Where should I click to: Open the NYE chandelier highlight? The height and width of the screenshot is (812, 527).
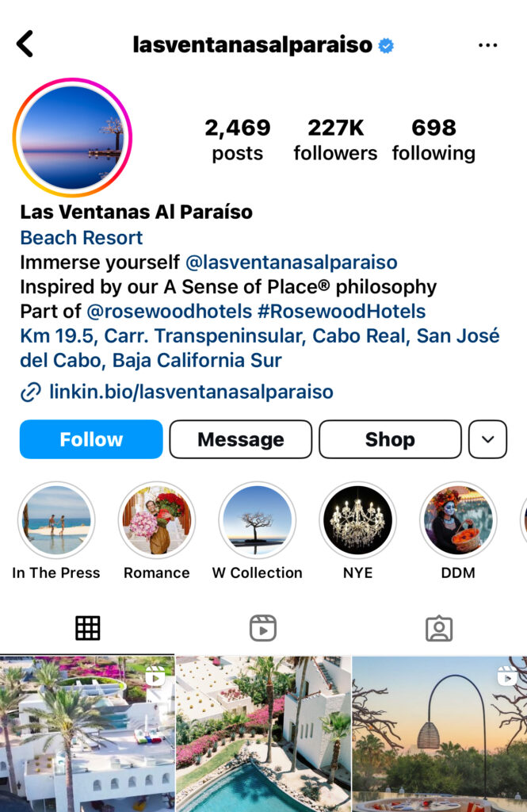pyautogui.click(x=357, y=520)
